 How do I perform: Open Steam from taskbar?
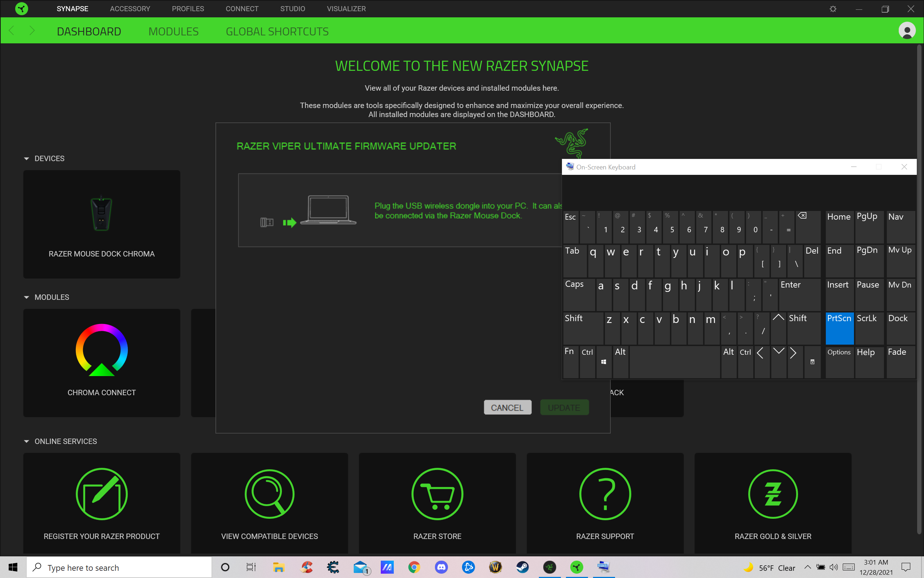522,567
